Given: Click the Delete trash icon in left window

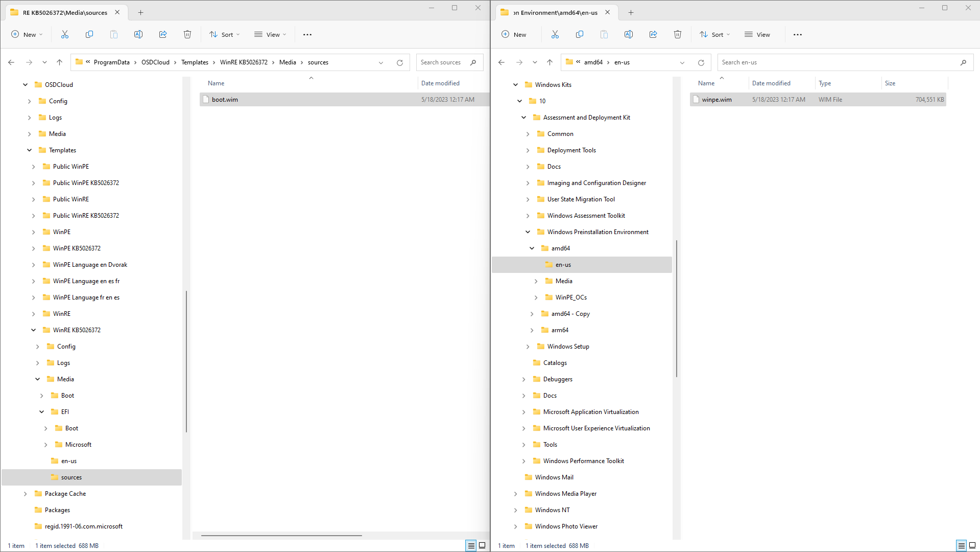Looking at the screenshot, I should [x=187, y=35].
